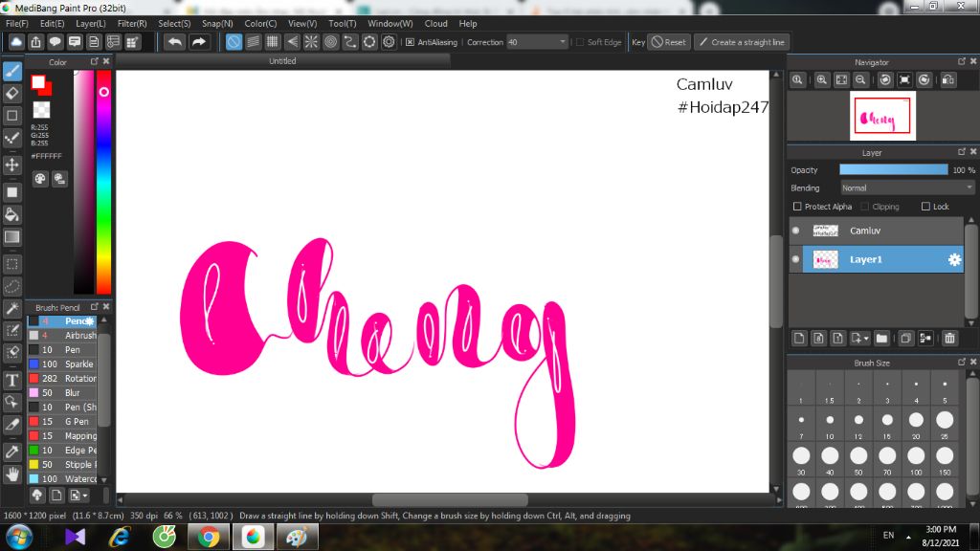Image resolution: width=980 pixels, height=551 pixels.
Task: Select the Eraser tool
Action: [11, 93]
